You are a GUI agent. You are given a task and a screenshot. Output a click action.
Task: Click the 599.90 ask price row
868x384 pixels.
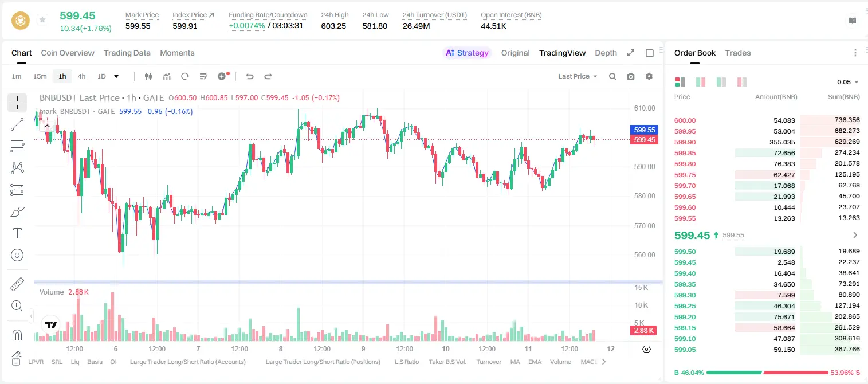767,142
